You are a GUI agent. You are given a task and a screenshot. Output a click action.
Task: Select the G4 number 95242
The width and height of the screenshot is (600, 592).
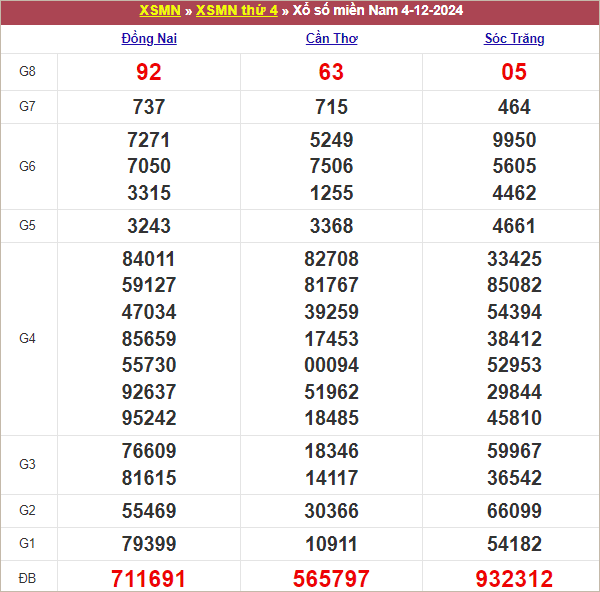149,418
